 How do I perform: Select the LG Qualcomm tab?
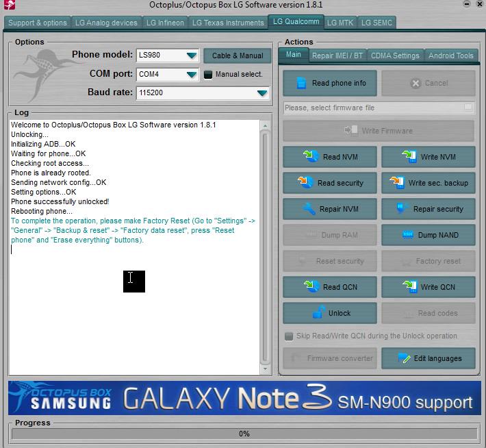click(x=296, y=21)
